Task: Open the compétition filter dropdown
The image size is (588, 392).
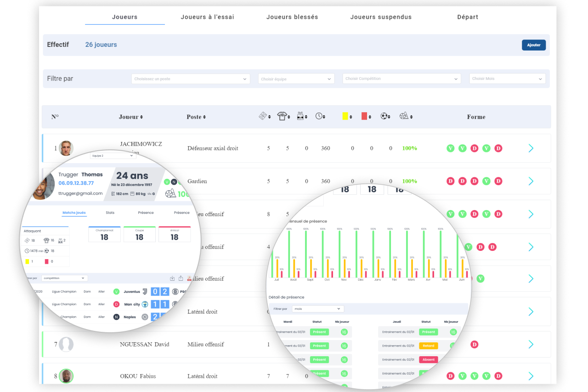Action: (64, 278)
